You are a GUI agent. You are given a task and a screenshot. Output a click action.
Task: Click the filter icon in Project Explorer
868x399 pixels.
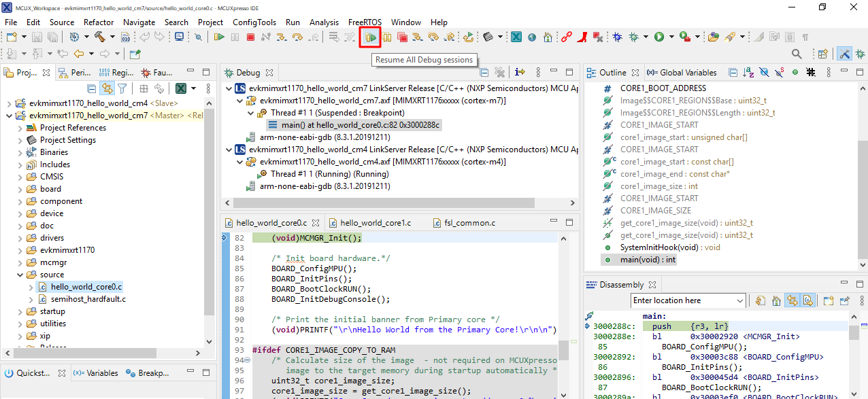[122, 88]
